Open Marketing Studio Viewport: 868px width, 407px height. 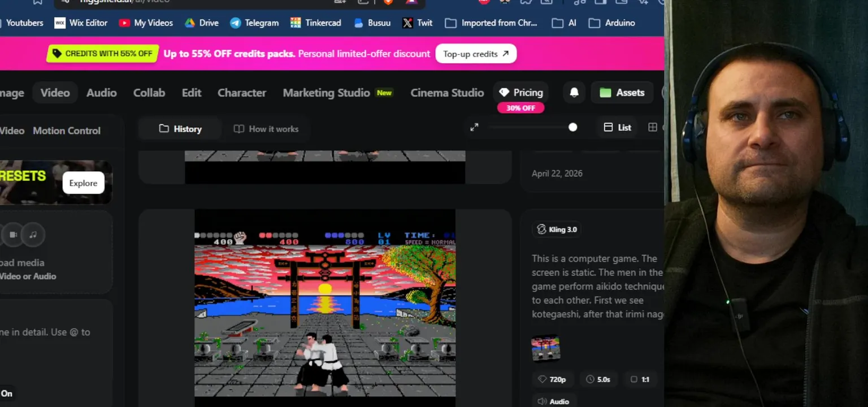[326, 93]
